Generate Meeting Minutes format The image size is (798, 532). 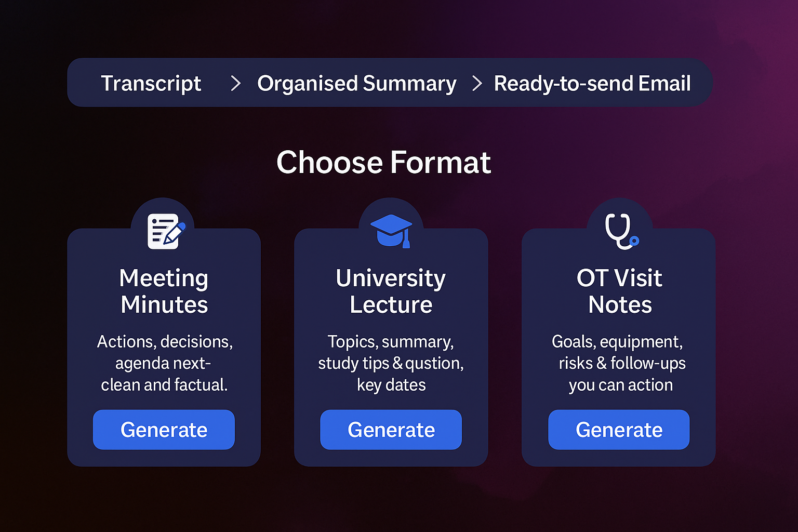(x=164, y=430)
